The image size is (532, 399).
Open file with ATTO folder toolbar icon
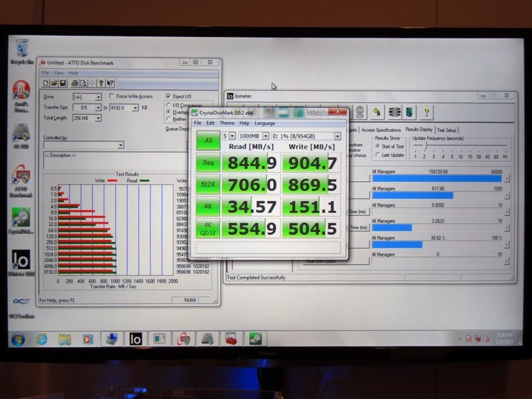pyautogui.click(x=54, y=83)
